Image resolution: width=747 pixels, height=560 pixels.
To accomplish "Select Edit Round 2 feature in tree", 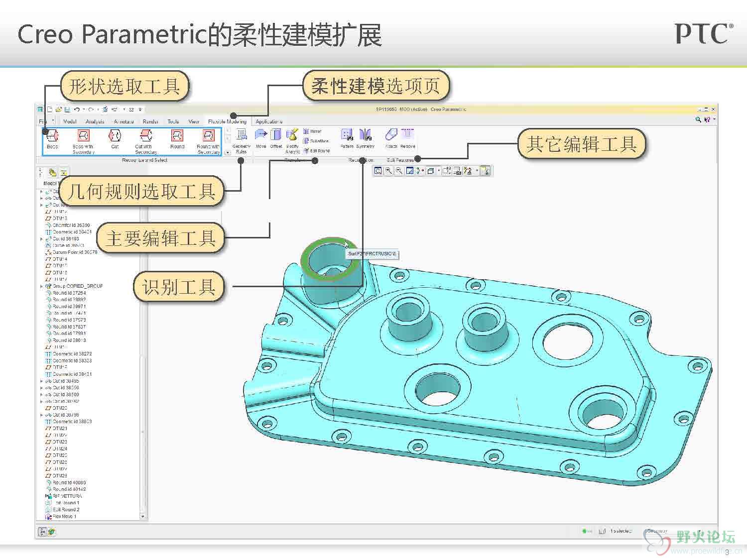I will (x=62, y=510).
